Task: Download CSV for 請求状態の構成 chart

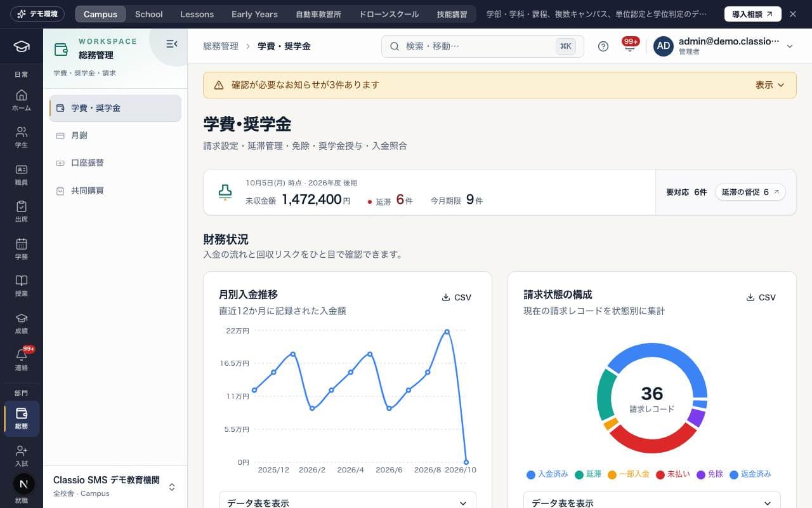Action: coord(761,297)
